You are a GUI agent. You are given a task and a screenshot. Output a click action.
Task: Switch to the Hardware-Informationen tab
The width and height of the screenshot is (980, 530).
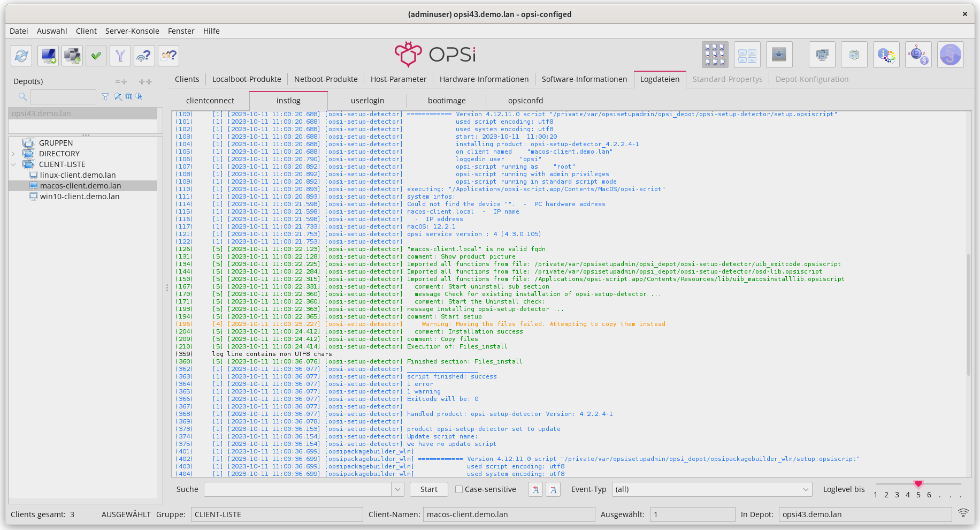484,79
